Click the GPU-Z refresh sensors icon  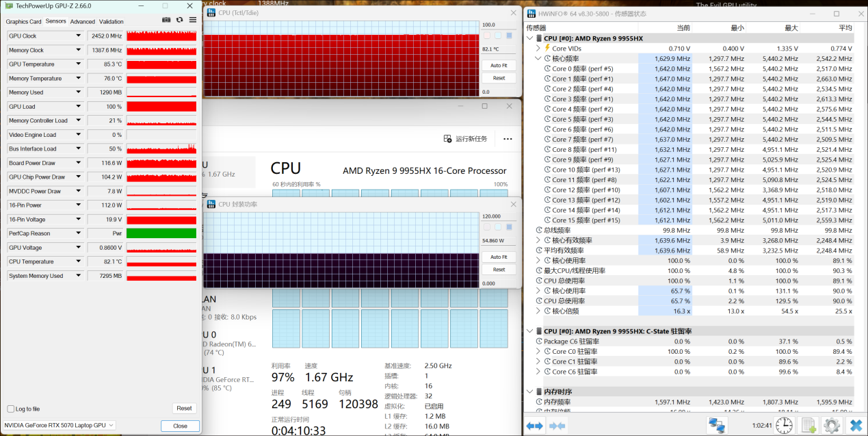tap(179, 21)
